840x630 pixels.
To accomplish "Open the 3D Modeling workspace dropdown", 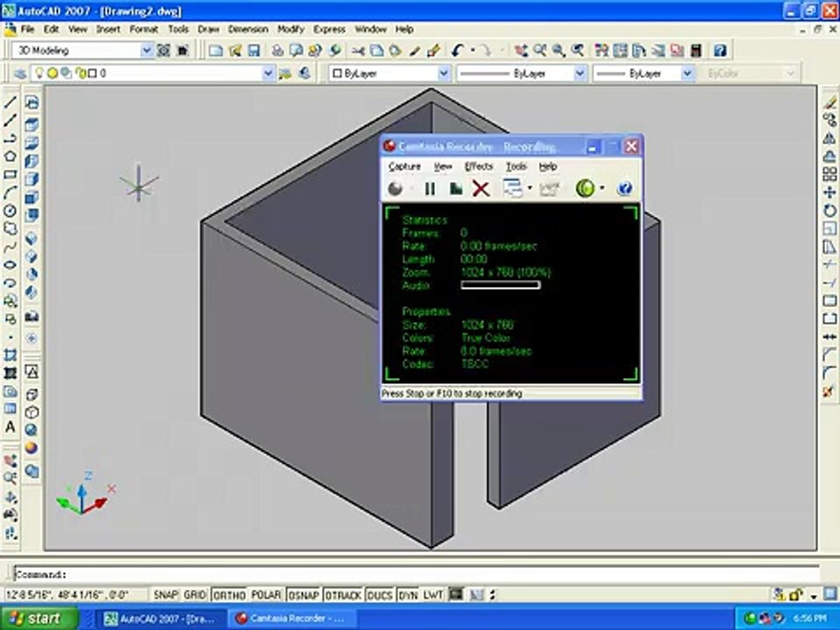I will point(146,51).
